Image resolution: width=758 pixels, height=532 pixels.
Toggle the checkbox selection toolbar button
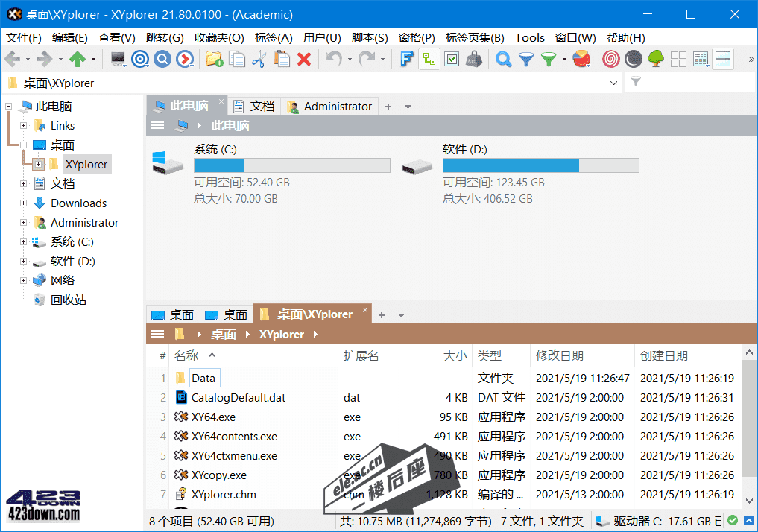tap(451, 60)
